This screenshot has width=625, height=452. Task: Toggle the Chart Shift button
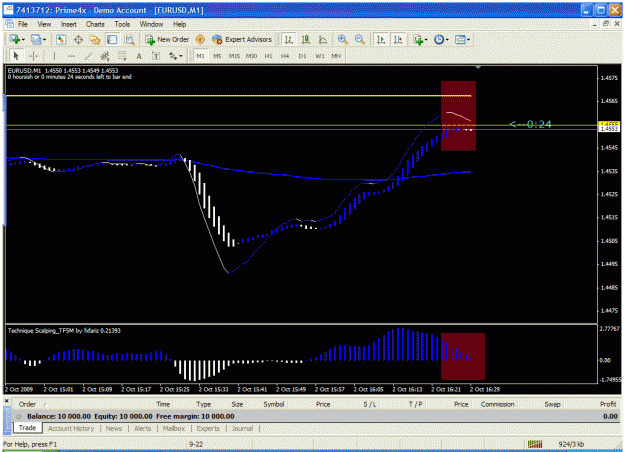click(398, 39)
